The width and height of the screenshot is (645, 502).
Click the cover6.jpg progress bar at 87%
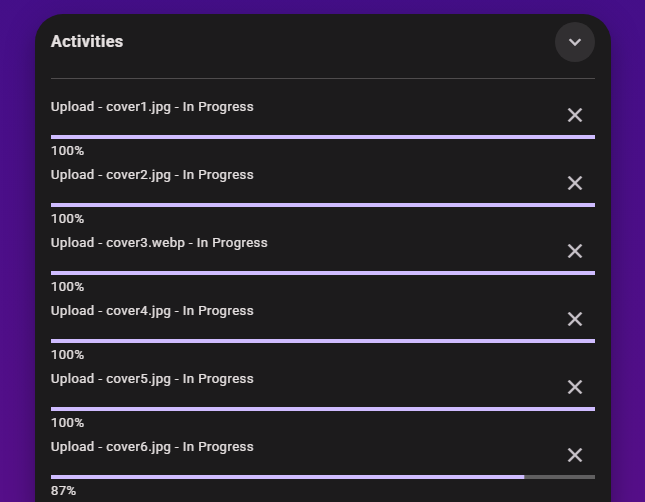point(322,477)
